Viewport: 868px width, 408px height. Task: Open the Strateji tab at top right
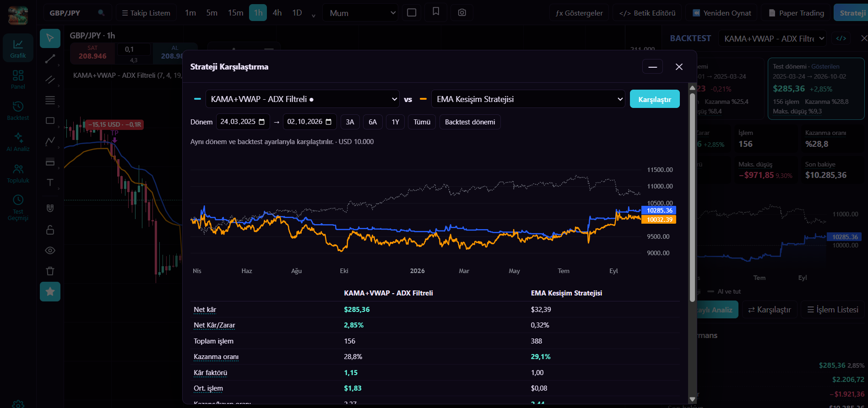tap(852, 13)
